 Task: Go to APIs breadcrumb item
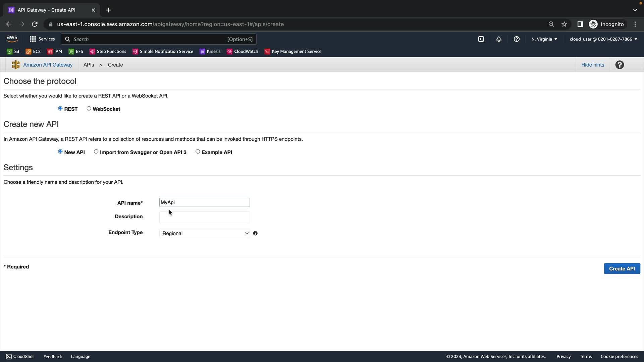click(89, 65)
